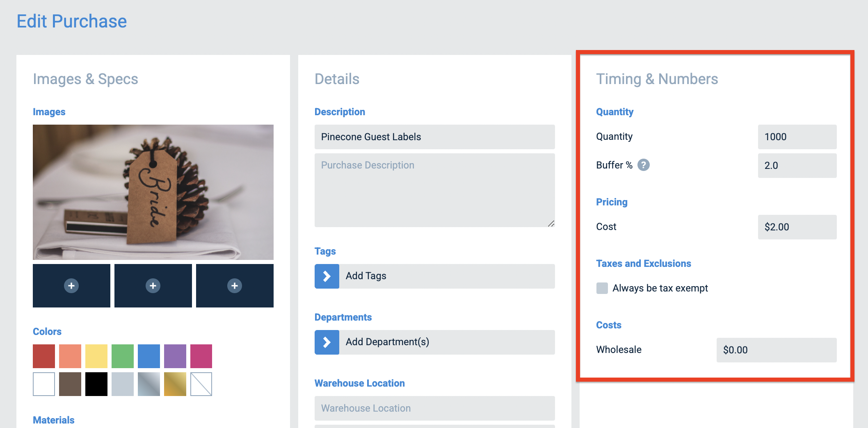Click the Images & Specs heading

click(85, 79)
